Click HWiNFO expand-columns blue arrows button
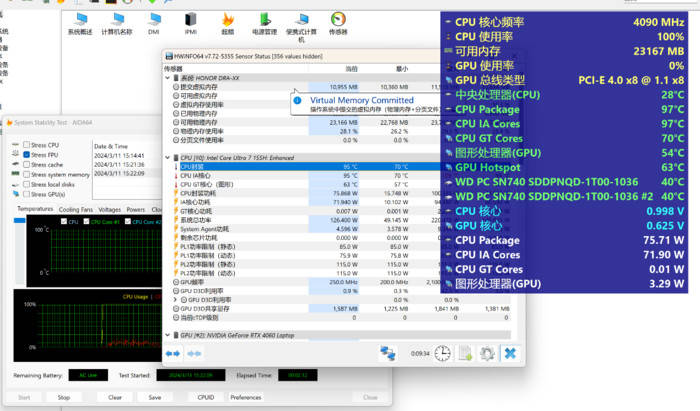 click(x=173, y=353)
